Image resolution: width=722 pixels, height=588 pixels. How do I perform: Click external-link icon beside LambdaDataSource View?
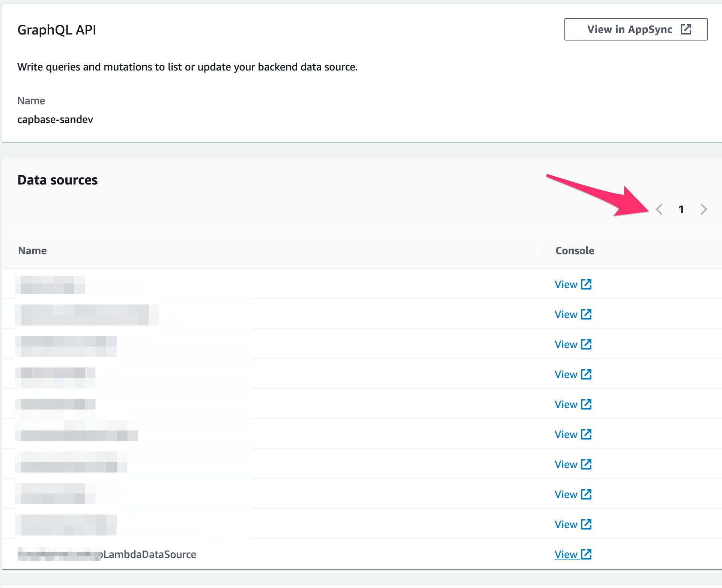pos(586,554)
